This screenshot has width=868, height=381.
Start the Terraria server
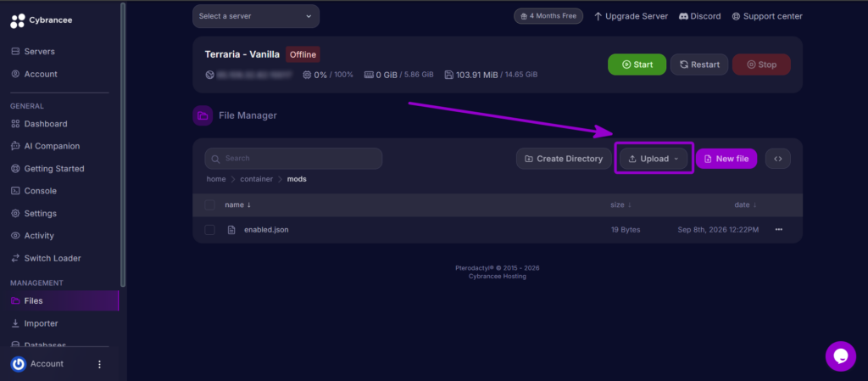(x=637, y=64)
